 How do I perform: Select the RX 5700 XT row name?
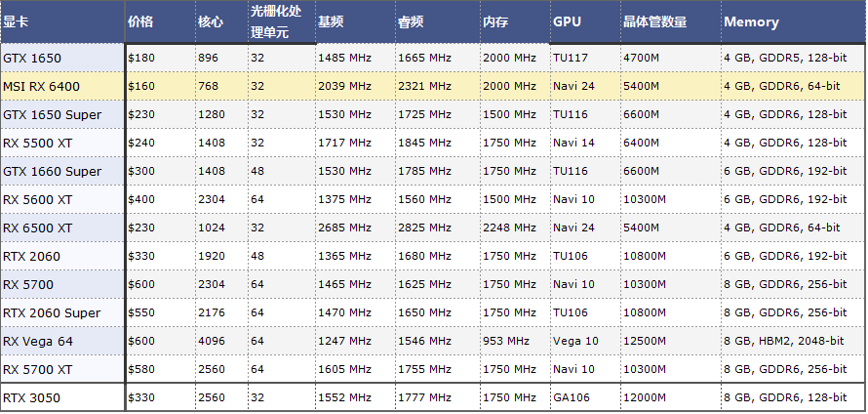pyautogui.click(x=62, y=369)
